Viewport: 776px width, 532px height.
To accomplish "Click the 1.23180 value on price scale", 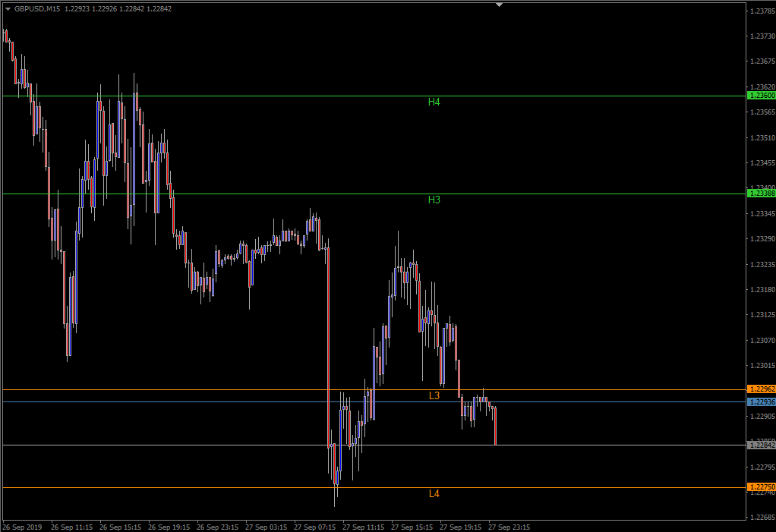I will point(762,289).
